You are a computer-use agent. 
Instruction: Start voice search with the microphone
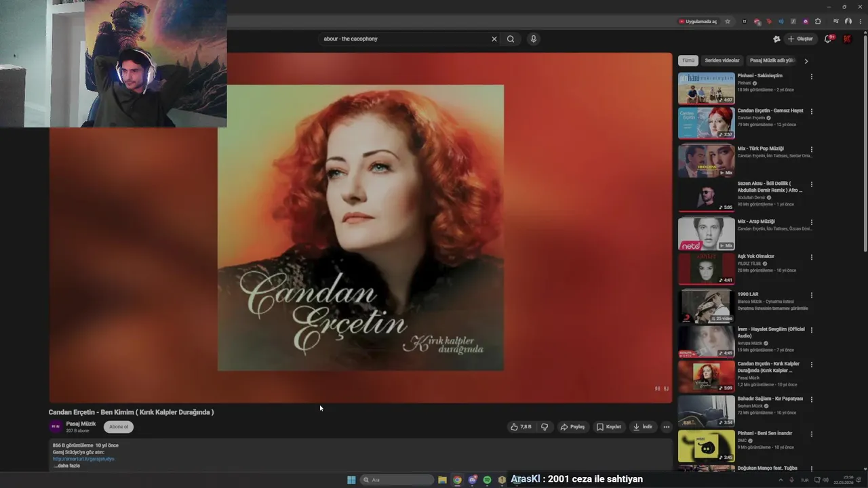pos(533,39)
